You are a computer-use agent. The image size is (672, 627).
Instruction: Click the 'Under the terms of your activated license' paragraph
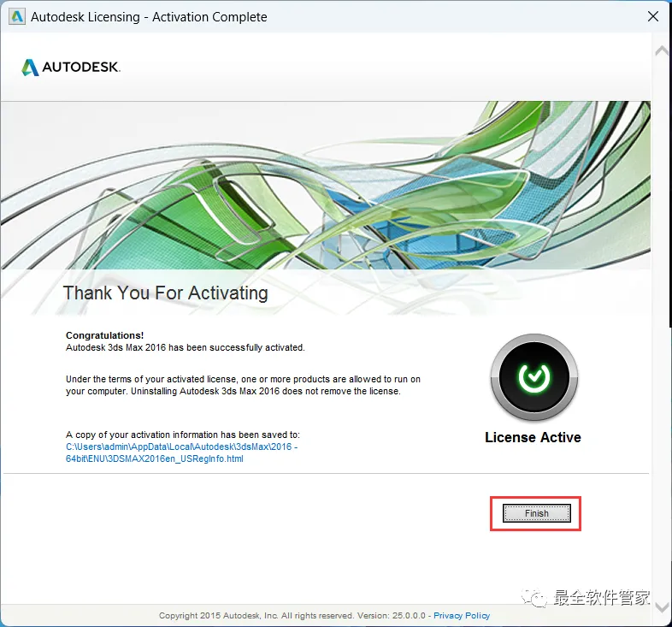pos(243,385)
